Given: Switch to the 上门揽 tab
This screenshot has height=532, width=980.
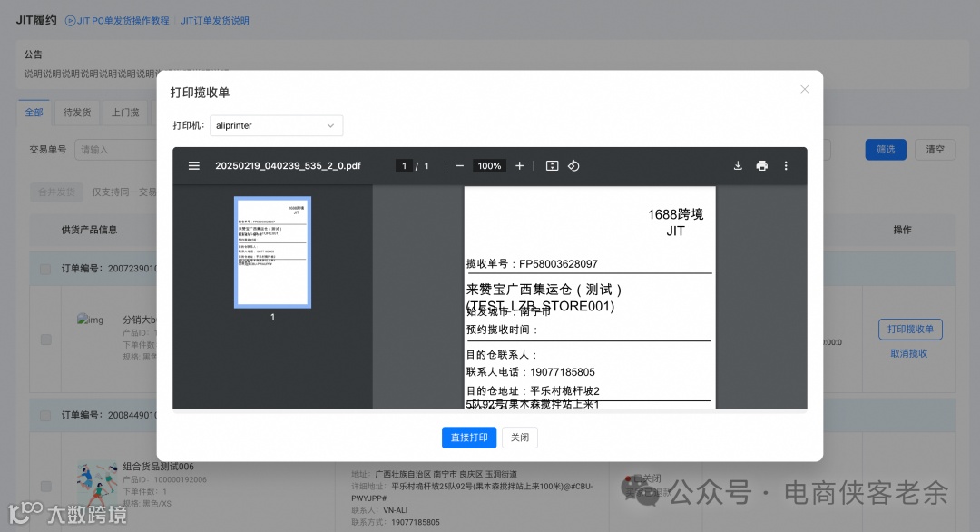Looking at the screenshot, I should (125, 113).
